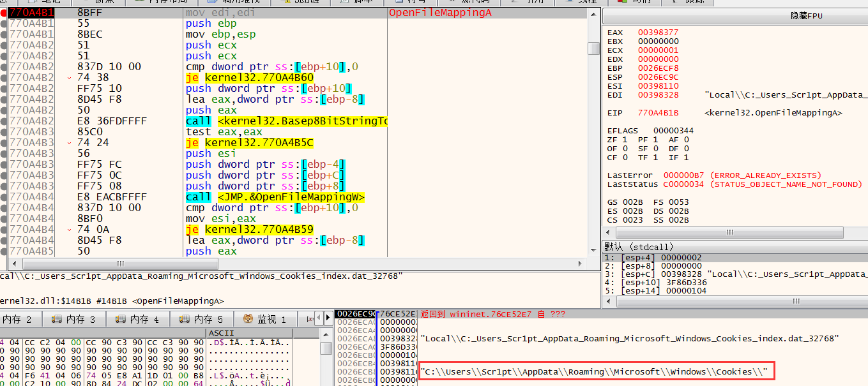Click the 内存 5 tab memory icon

click(x=183, y=319)
